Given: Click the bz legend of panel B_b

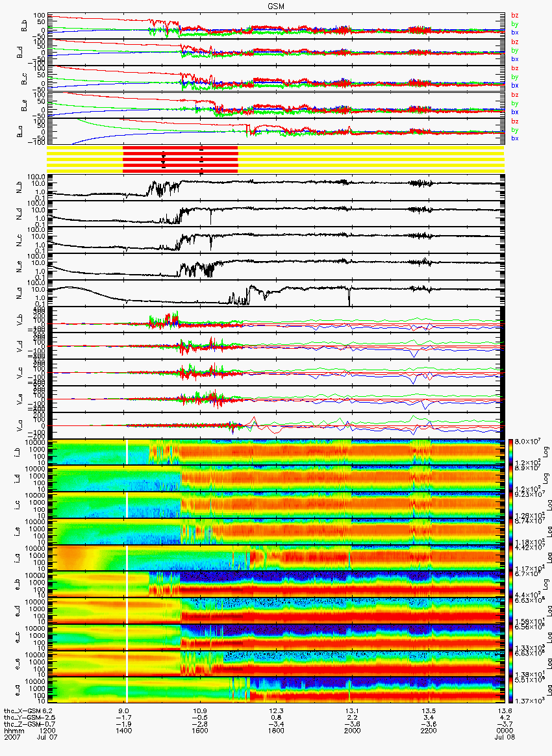Looking at the screenshot, I should 515,16.
